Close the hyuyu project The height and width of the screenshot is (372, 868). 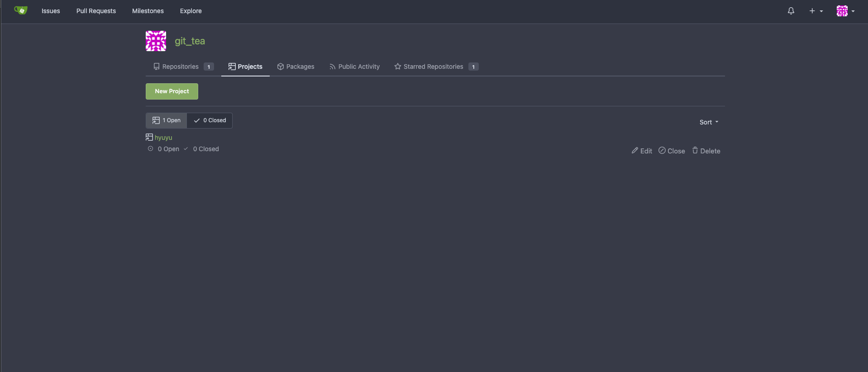pyautogui.click(x=672, y=151)
